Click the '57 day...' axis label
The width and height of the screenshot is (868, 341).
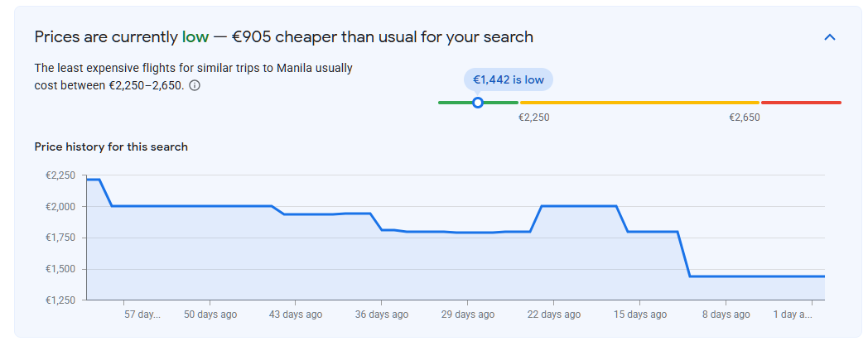click(x=142, y=315)
